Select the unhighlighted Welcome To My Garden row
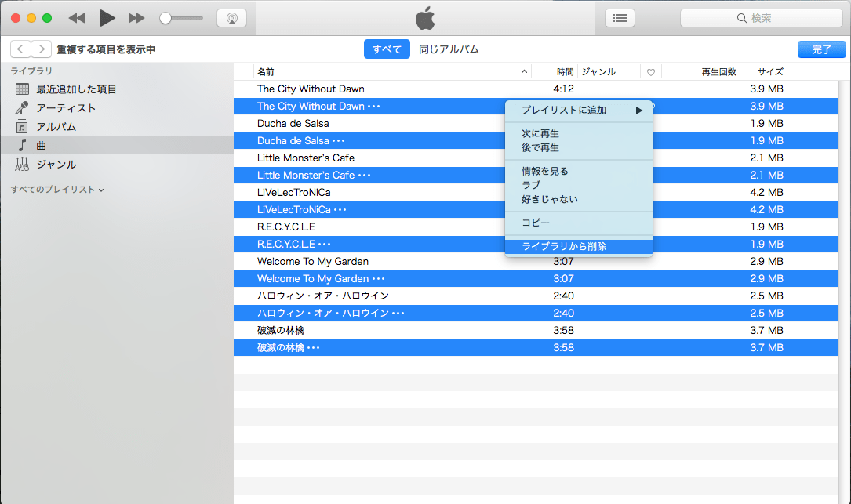This screenshot has height=504, width=851. [536, 262]
